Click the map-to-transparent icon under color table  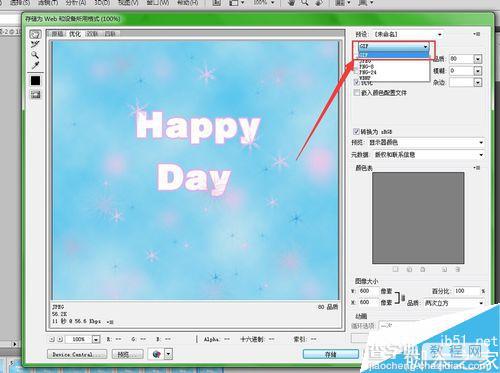tap(396, 269)
